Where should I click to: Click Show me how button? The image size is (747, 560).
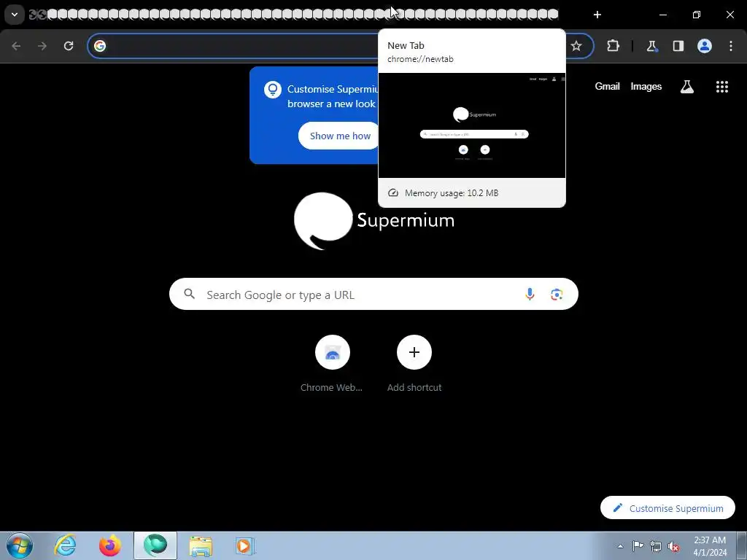click(x=340, y=136)
